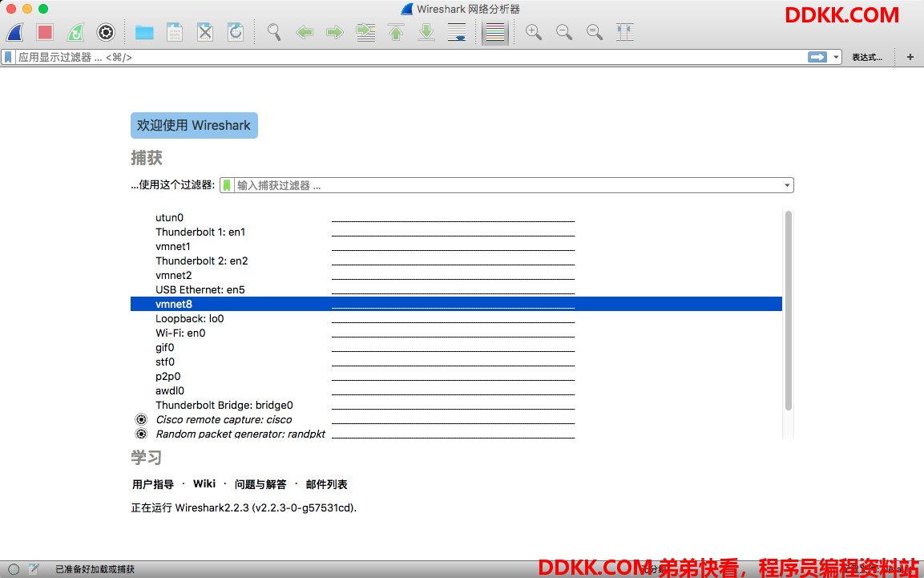924x578 pixels.
Task: Click the resize columns toolbar icon
Action: pyautogui.click(x=625, y=32)
